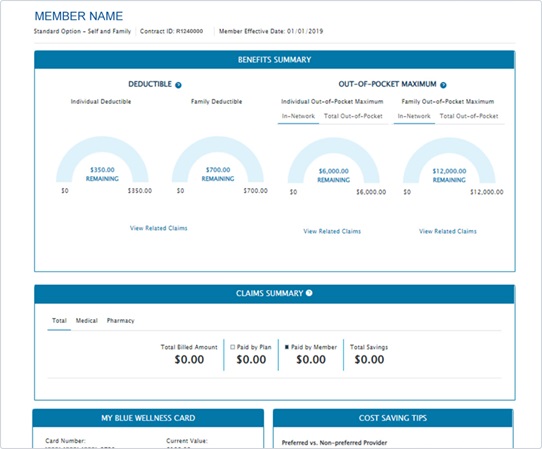Viewport: 542px width, 449px height.
Task: Click the $12,000 Family Out-of-Pocket gauge
Action: [449, 161]
